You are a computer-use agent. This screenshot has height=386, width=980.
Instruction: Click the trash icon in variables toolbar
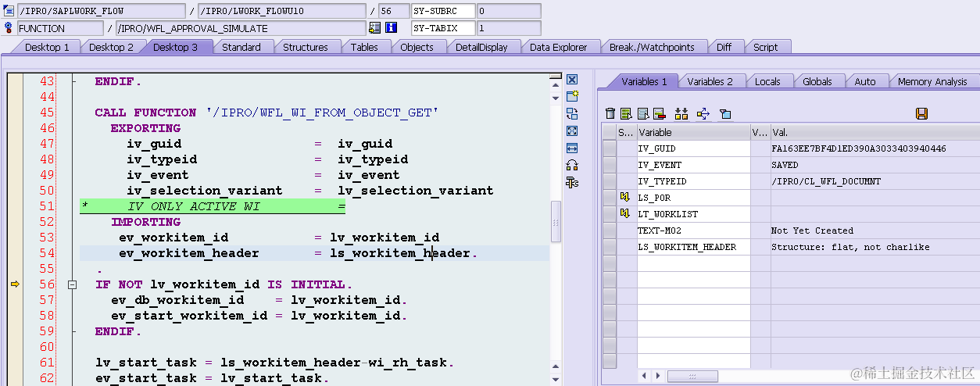click(x=610, y=114)
